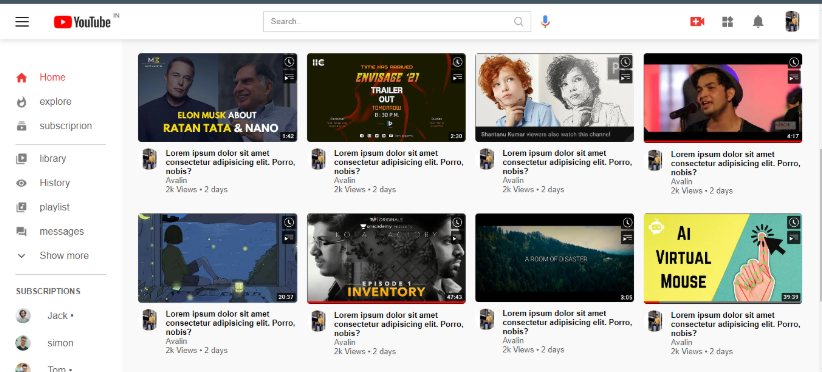Click the YouTube logo
Screen dimensions: 822x372
[82, 21]
